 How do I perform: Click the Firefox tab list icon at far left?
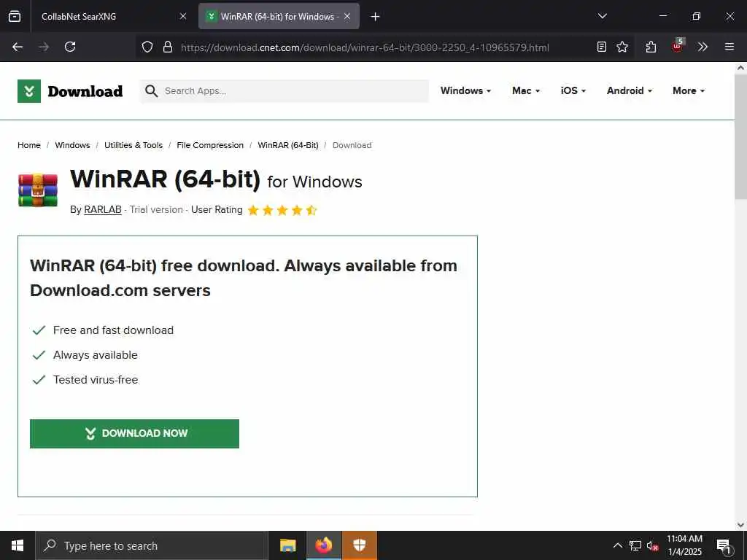[15, 16]
